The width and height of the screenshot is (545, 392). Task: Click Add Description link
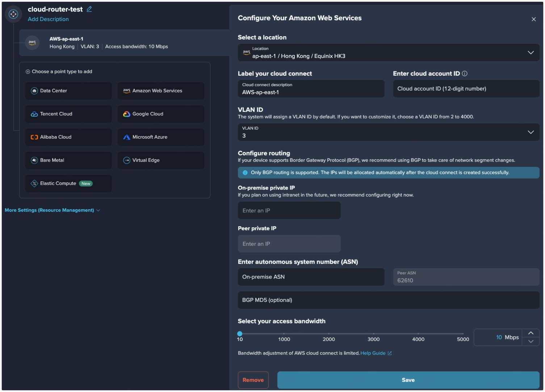[48, 19]
